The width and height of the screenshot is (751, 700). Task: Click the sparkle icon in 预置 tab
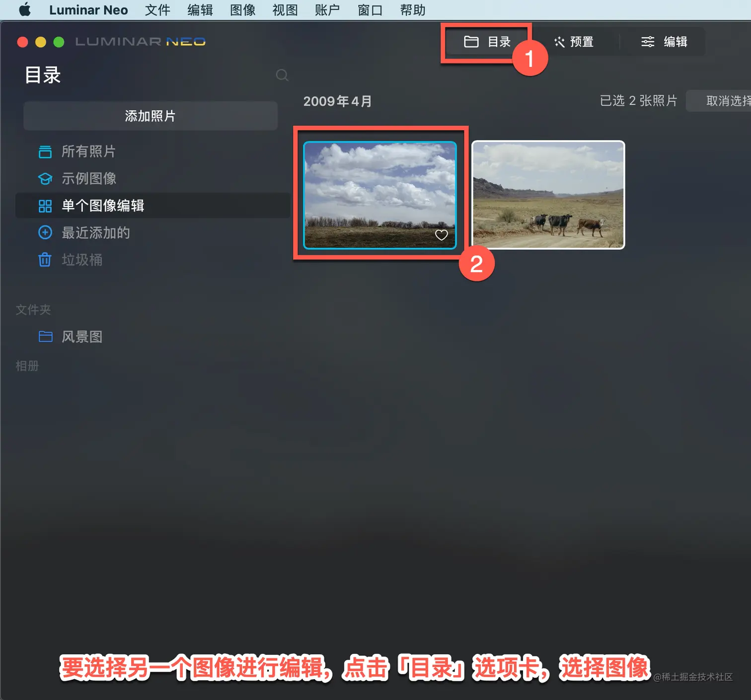tap(560, 42)
